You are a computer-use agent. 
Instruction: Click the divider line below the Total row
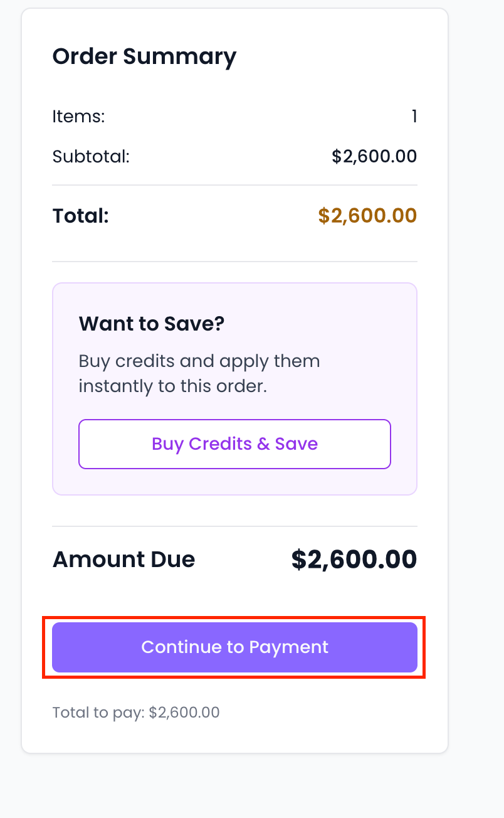234,262
